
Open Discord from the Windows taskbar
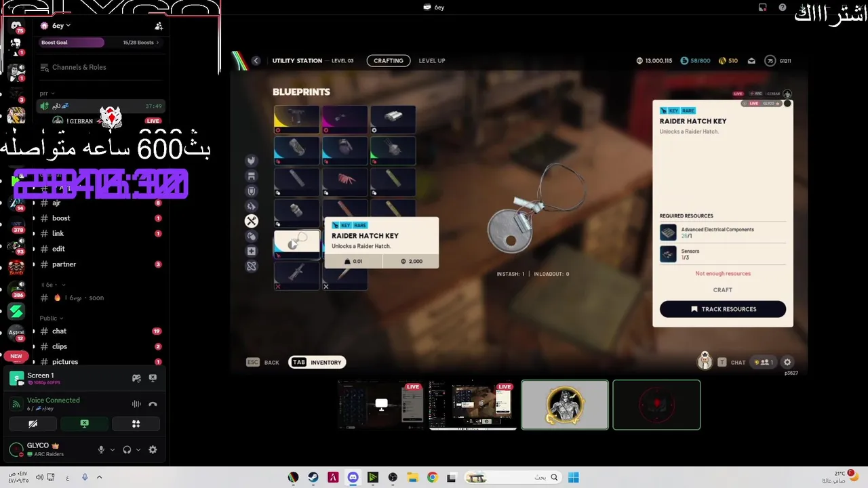pos(353,477)
